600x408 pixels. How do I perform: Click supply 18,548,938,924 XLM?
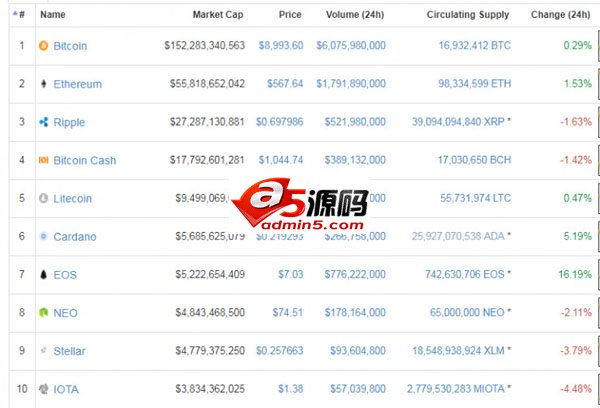[458, 350]
